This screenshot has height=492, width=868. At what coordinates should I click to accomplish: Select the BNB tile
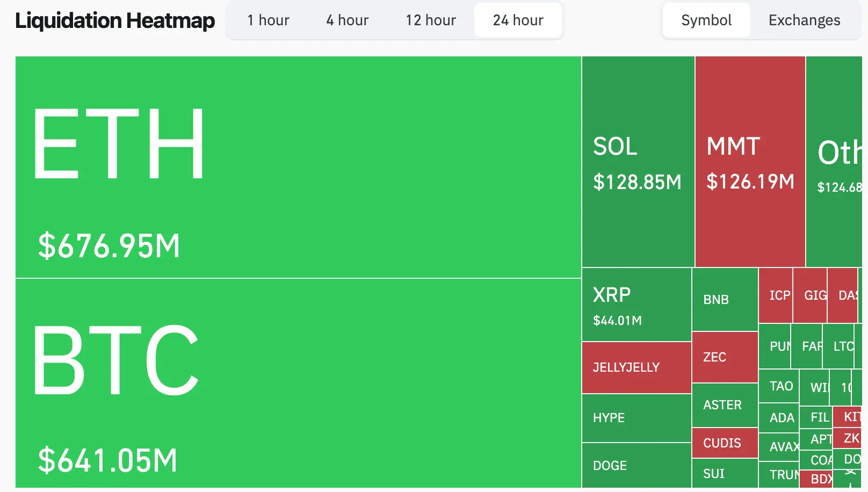(x=724, y=299)
